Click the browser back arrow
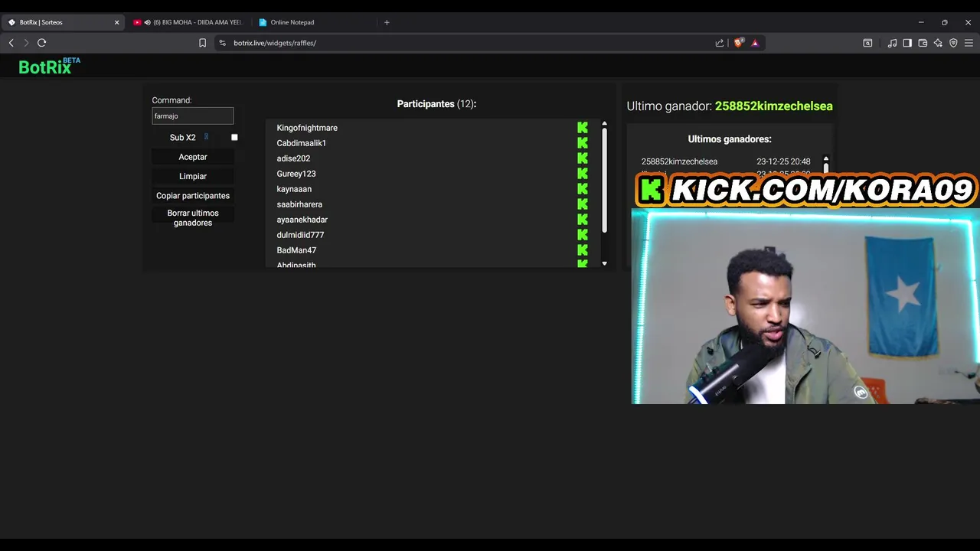Screen dimensions: 980x551 (11, 43)
